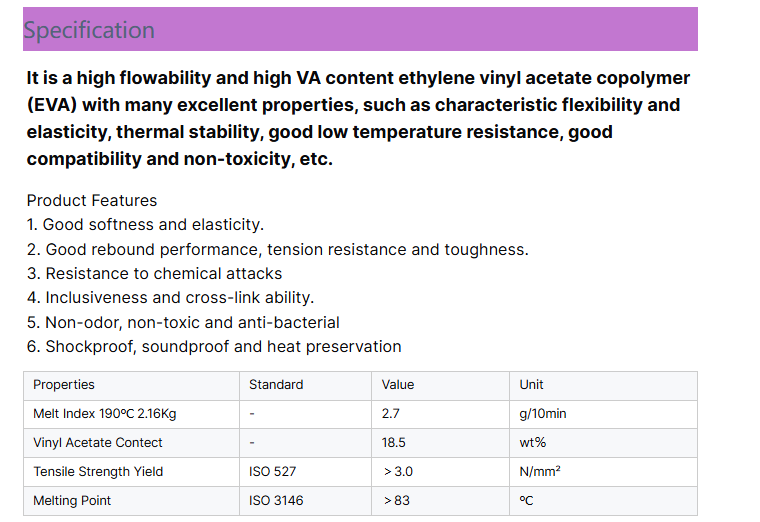
Task: Click the g/10min unit cell
Action: tap(543, 414)
